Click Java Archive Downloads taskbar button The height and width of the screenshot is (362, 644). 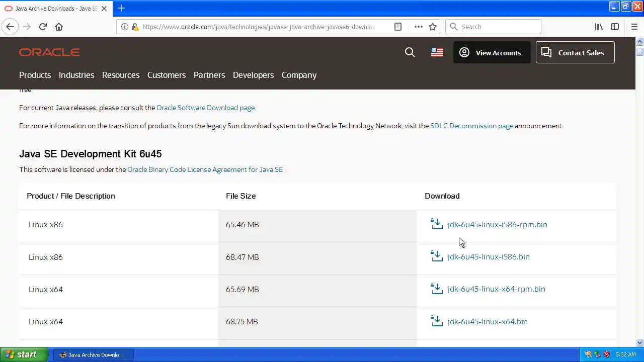(x=93, y=354)
